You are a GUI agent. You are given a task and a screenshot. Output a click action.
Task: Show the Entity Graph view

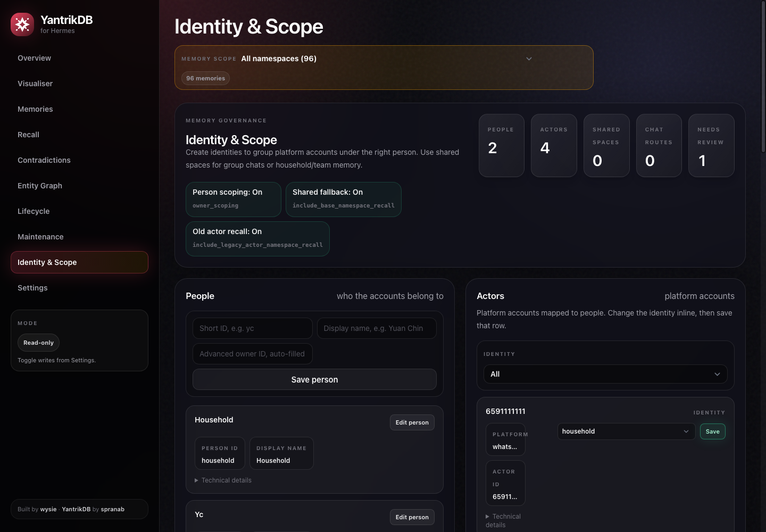tap(79, 186)
